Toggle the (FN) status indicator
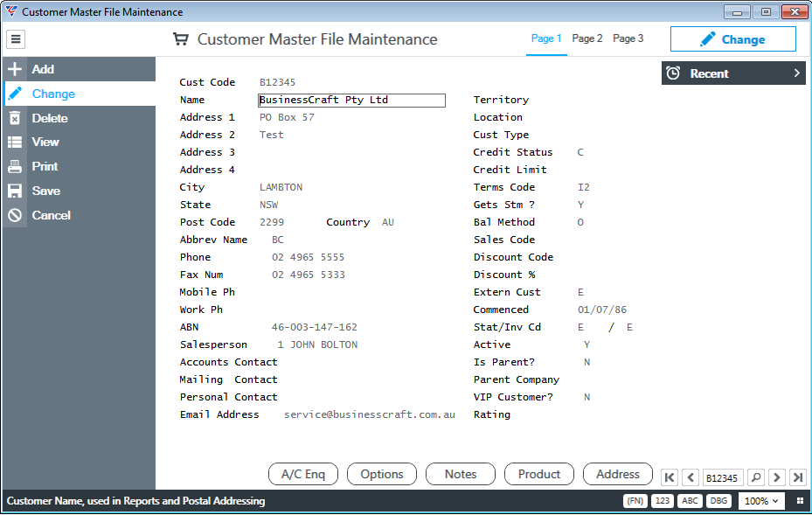This screenshot has height=515, width=812. pyautogui.click(x=635, y=501)
